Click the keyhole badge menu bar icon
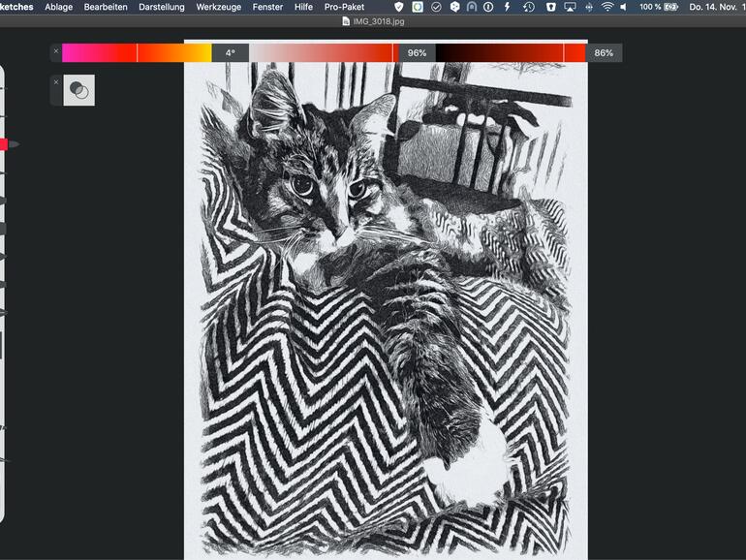The width and height of the screenshot is (746, 560). pyautogui.click(x=550, y=7)
